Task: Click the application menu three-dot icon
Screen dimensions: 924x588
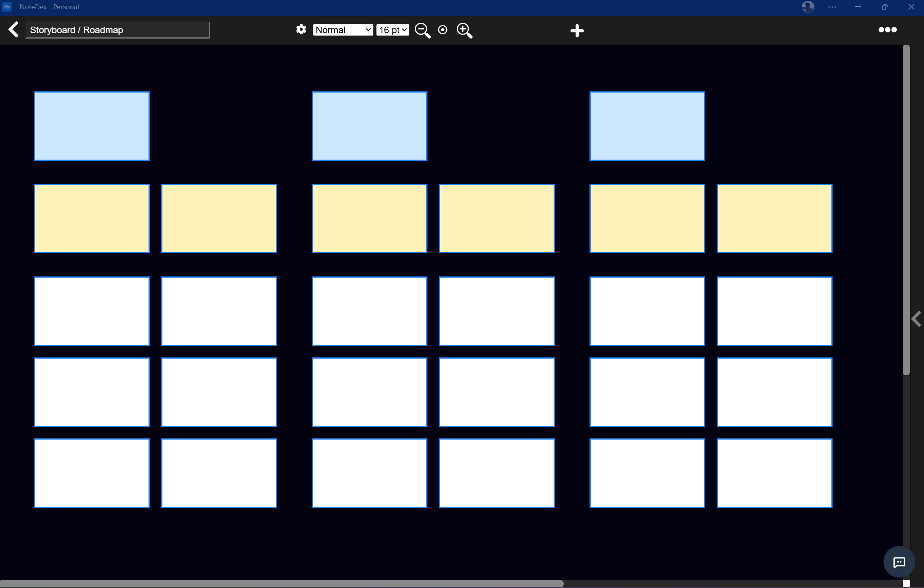Action: point(888,30)
